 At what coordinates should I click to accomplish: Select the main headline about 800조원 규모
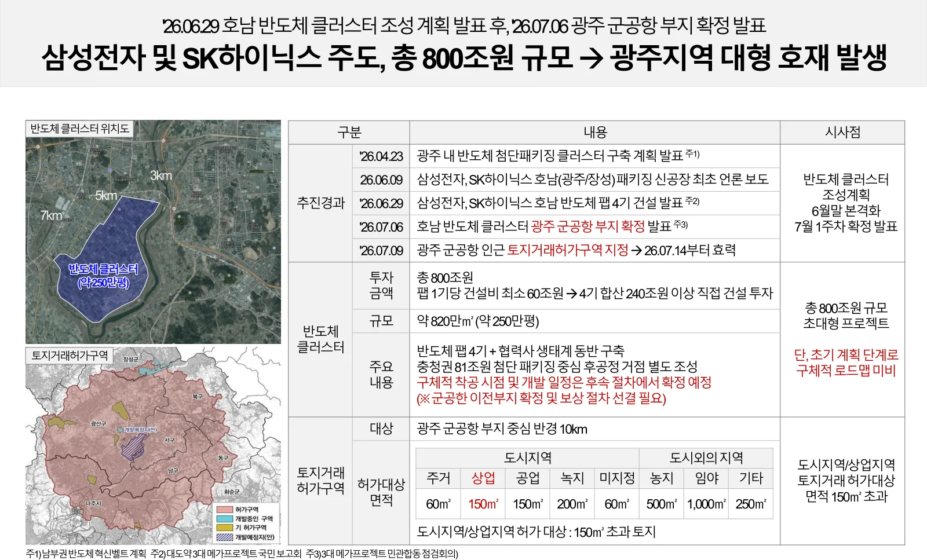(464, 57)
